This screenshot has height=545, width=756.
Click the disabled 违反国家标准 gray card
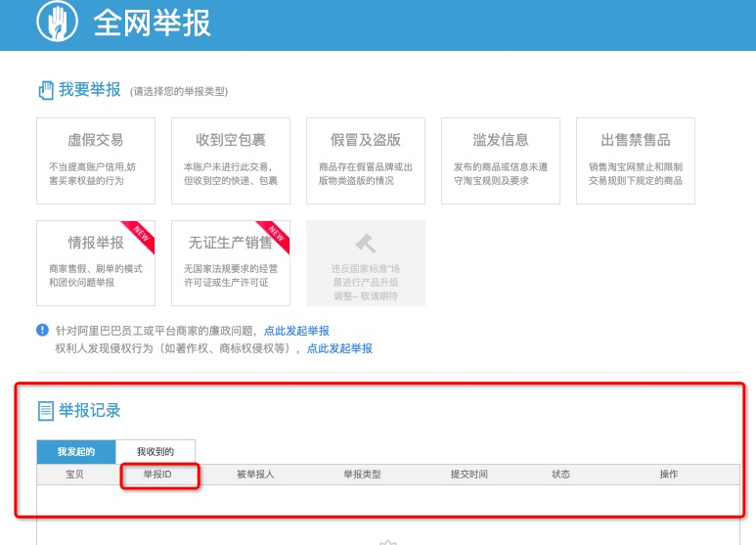click(x=366, y=263)
